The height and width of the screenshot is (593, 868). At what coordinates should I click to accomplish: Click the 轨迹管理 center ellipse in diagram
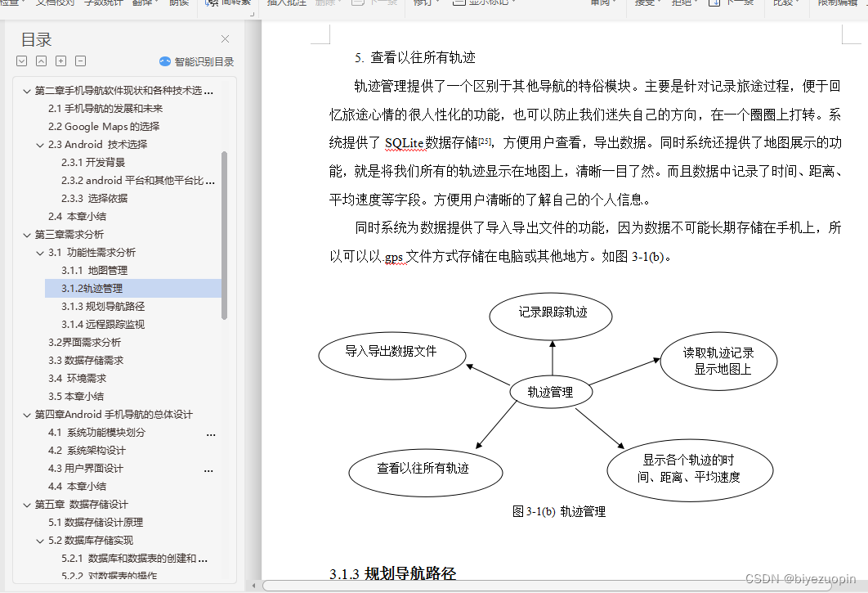pyautogui.click(x=551, y=393)
